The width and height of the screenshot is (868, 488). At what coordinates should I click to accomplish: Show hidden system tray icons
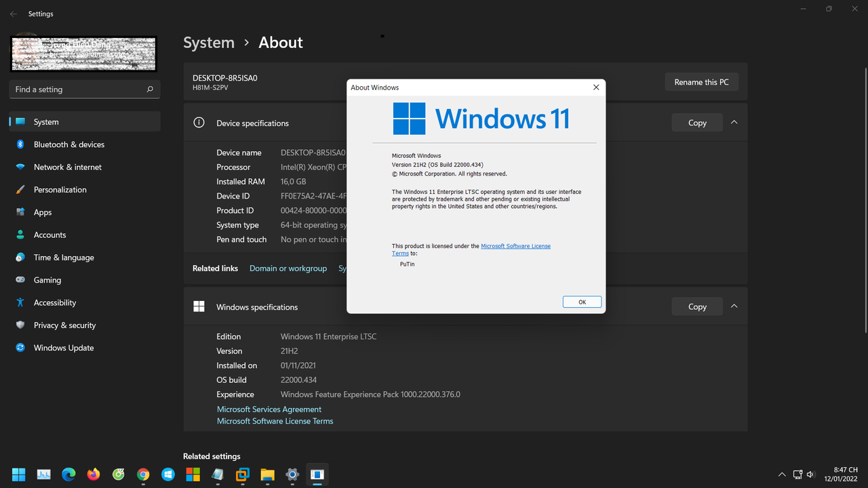tap(782, 474)
